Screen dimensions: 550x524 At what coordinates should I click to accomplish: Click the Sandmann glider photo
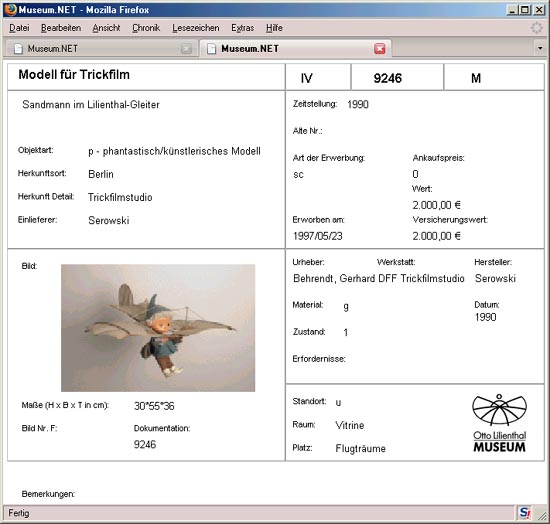point(158,328)
